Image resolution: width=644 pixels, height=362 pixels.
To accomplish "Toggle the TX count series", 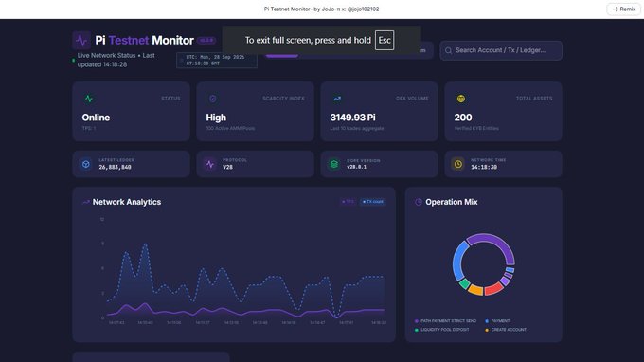I will [372, 202].
